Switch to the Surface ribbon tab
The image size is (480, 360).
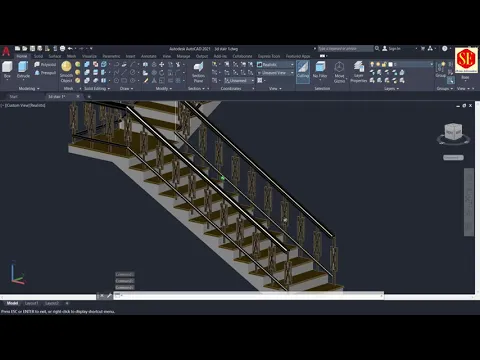coord(55,56)
